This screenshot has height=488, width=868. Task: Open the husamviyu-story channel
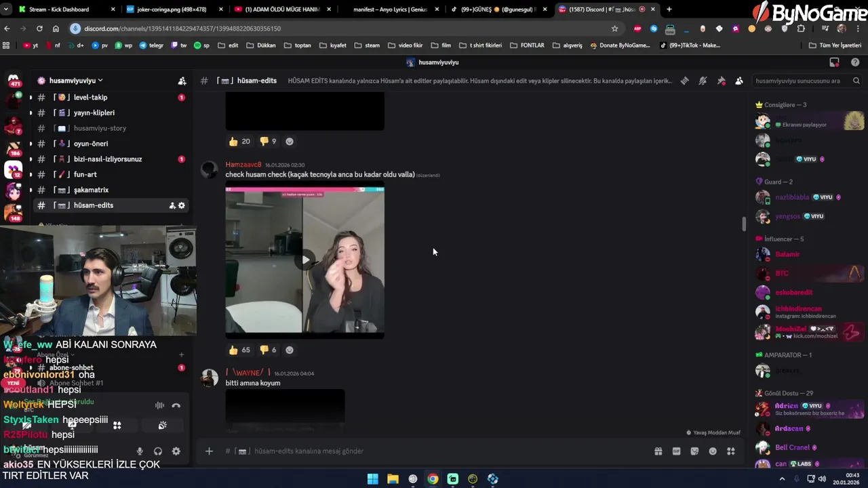tap(100, 128)
